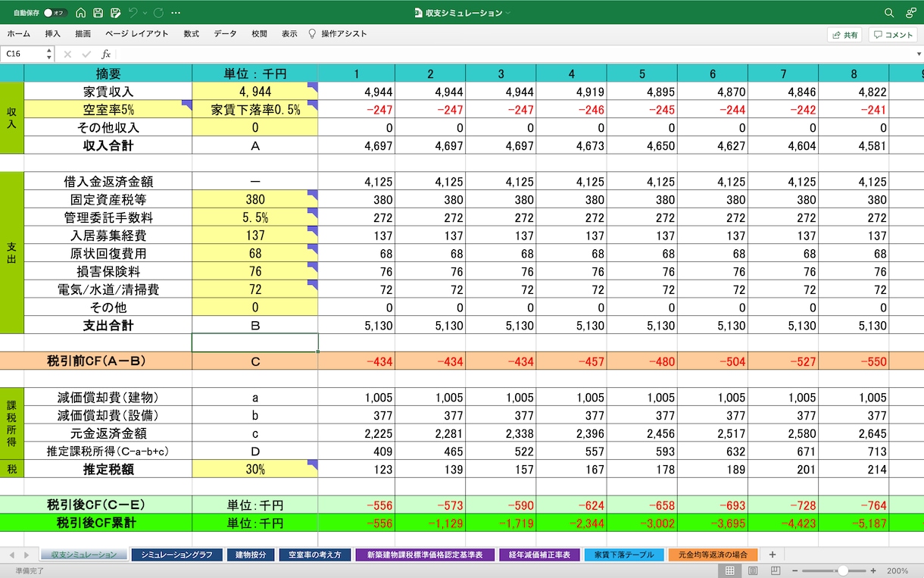
Task: Open the 表示 ribbon tab
Action: pyautogui.click(x=289, y=34)
